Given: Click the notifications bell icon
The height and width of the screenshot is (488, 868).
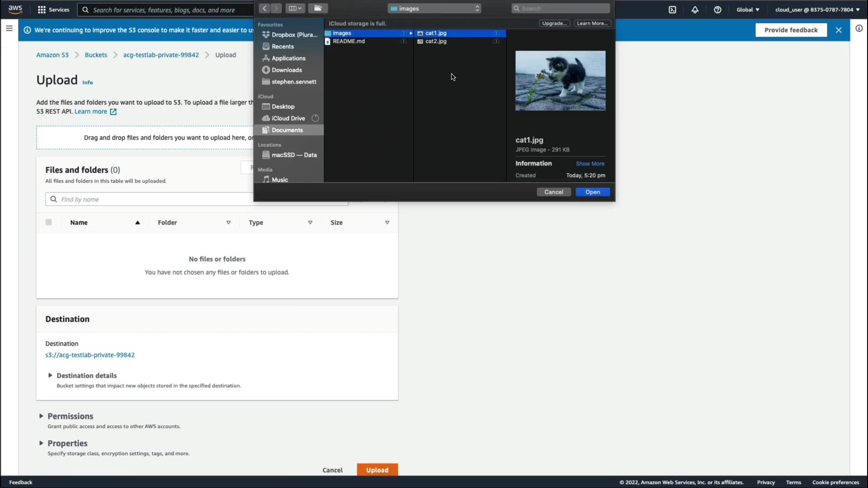Looking at the screenshot, I should click(x=695, y=9).
